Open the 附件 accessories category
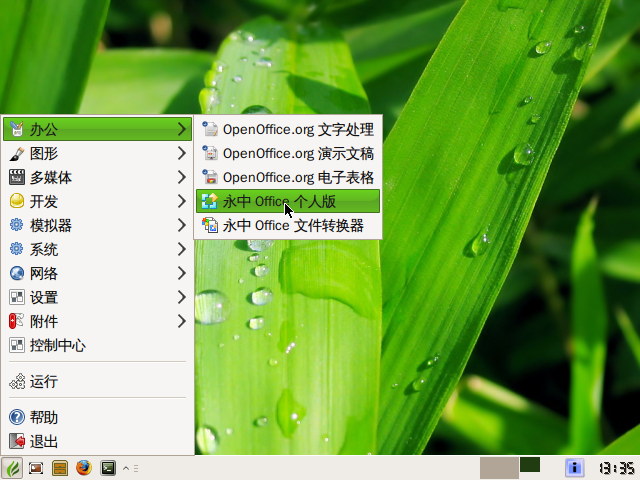 tap(97, 321)
